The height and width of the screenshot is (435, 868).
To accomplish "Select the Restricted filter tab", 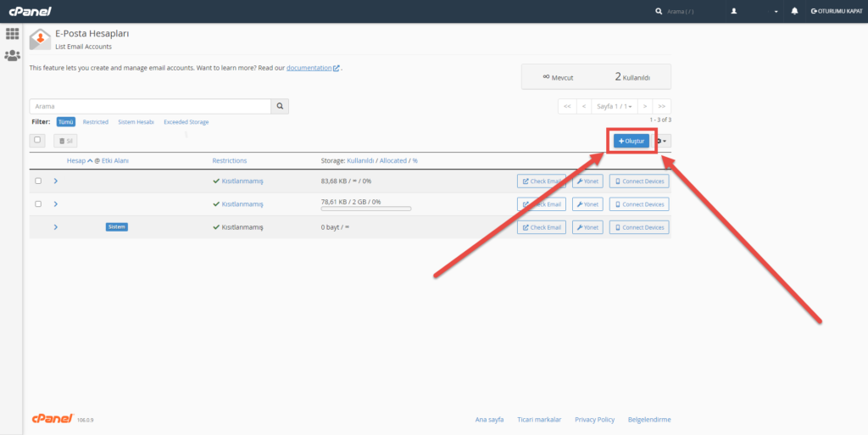I will (x=95, y=122).
